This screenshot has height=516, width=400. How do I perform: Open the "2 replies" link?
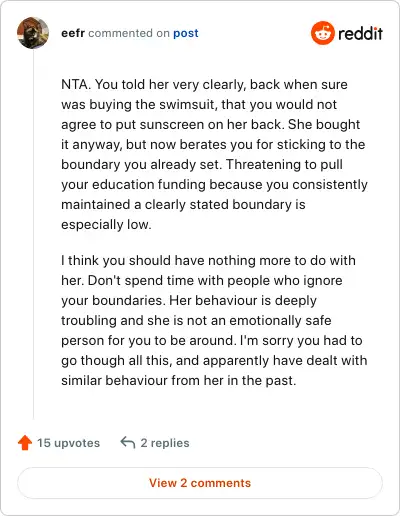165,443
